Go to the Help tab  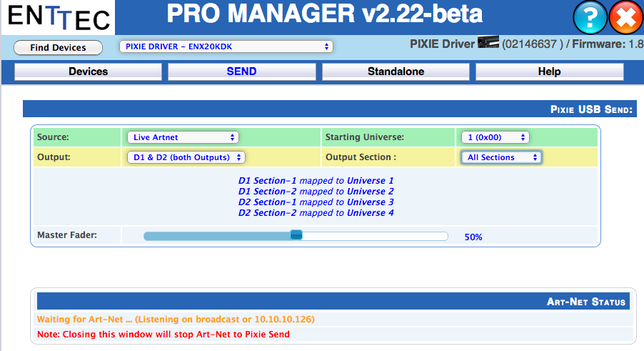point(549,71)
